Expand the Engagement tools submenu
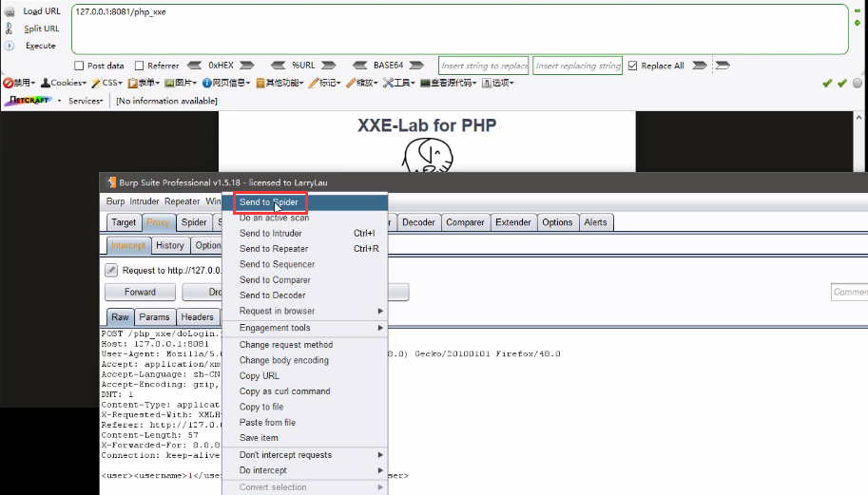 pyautogui.click(x=304, y=328)
